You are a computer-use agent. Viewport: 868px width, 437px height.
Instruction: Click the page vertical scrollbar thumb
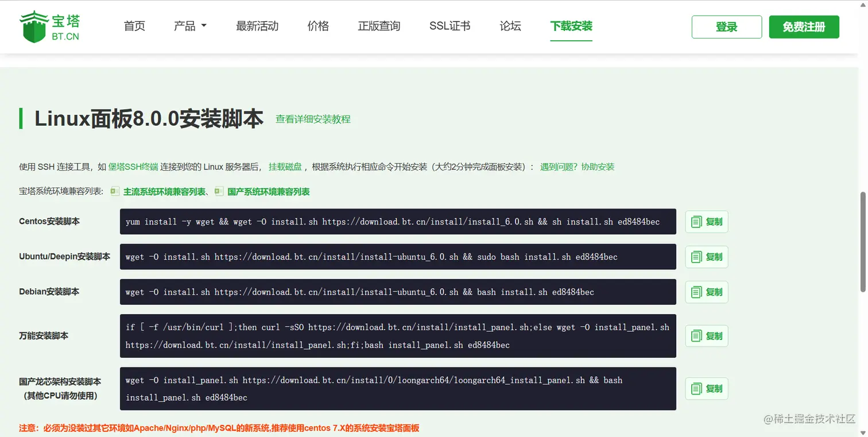862,241
